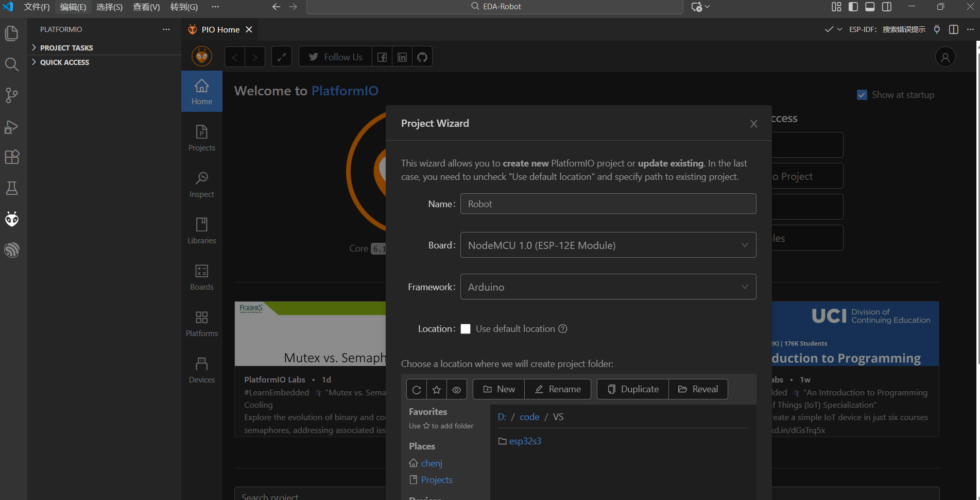Select PlatformIO alien icon in activity bar
The image size is (980, 500).
(11, 219)
